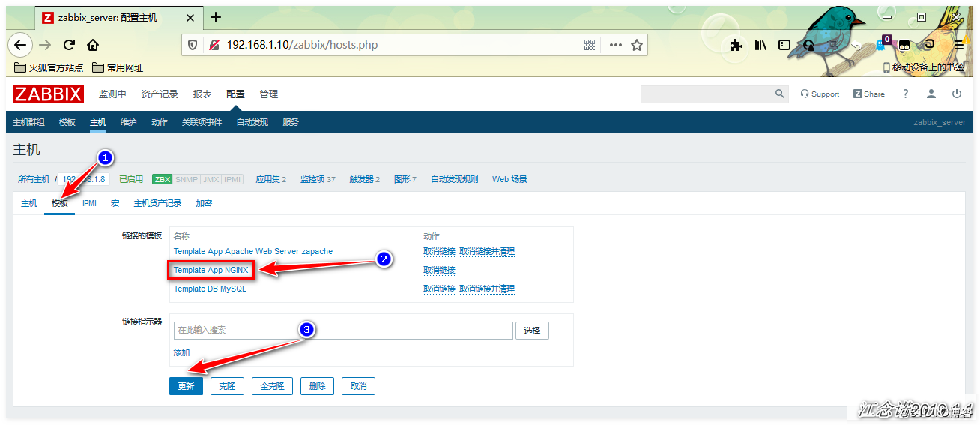Reload the page with refresh icon
980x425 pixels.
point(69,45)
